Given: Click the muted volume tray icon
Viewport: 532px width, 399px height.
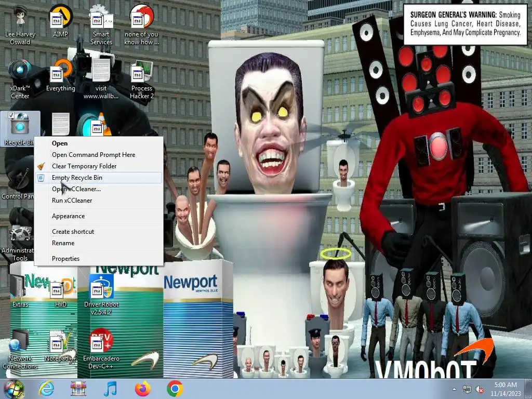Looking at the screenshot, I should [480, 390].
